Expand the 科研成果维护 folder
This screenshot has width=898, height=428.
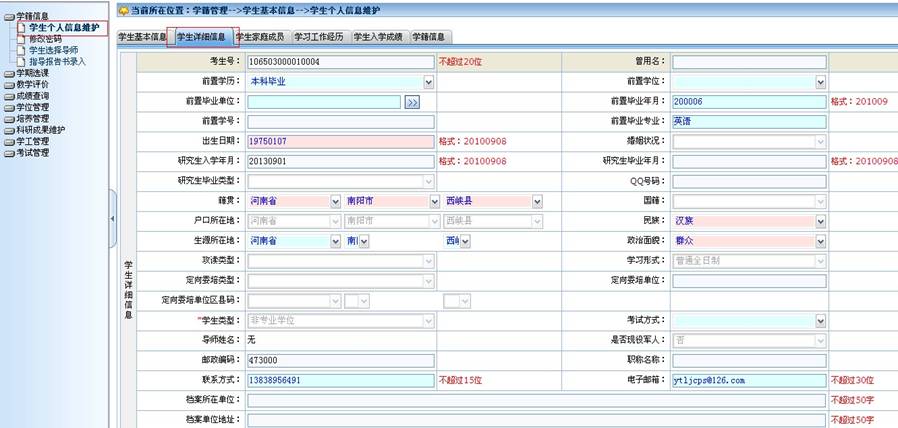[36, 130]
